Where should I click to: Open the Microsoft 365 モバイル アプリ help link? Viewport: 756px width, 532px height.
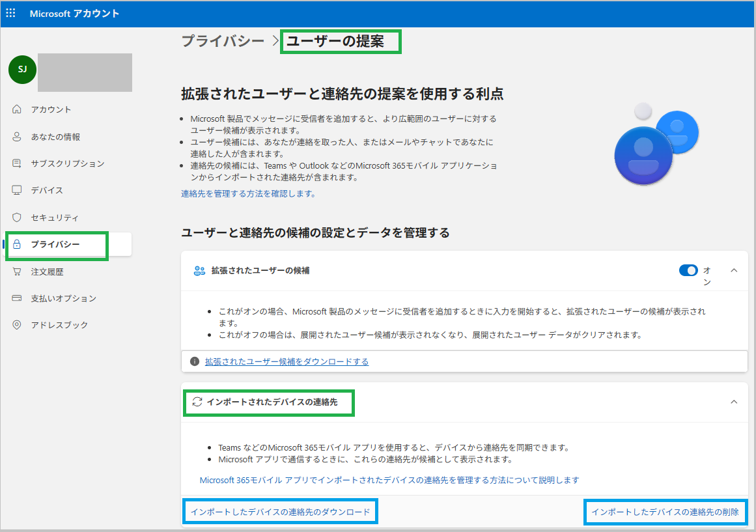tap(389, 480)
